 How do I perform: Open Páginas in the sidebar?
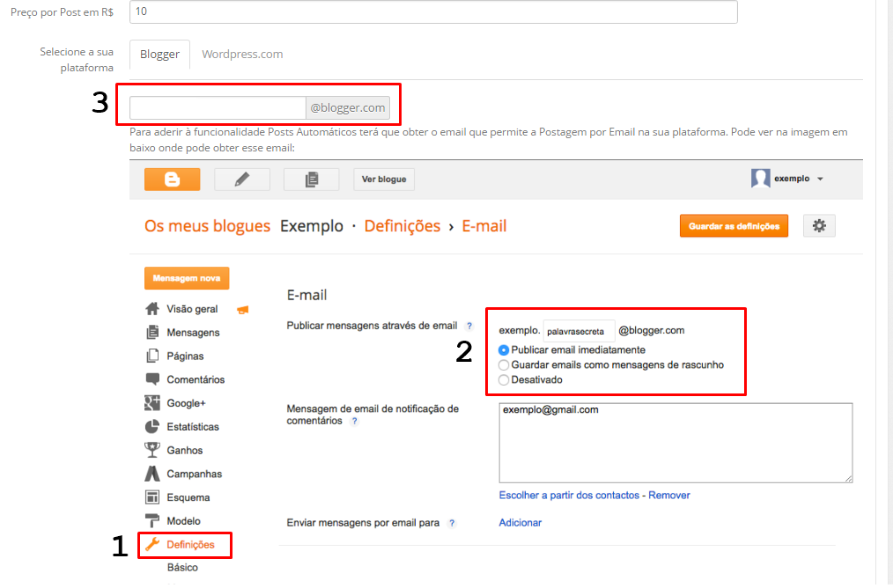(x=185, y=356)
